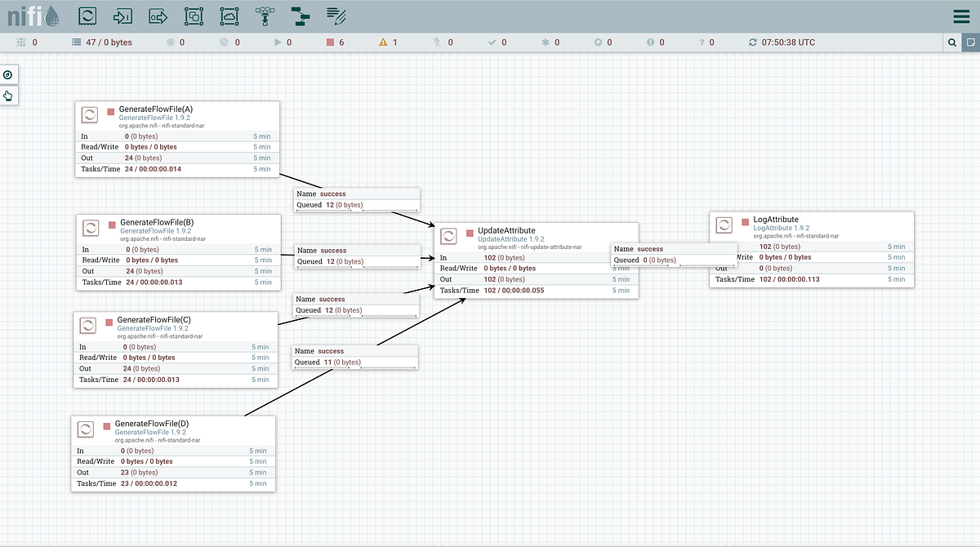Select the Input Port toolbar icon
Screen dimensions: 980x547
[122, 15]
